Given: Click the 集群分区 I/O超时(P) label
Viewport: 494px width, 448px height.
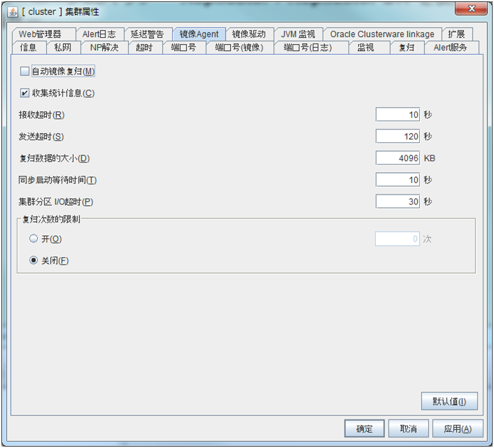Looking at the screenshot, I should [56, 202].
